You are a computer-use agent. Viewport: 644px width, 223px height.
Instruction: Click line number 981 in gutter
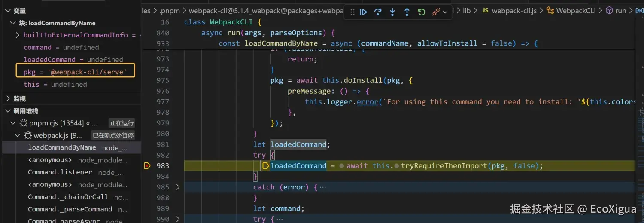[x=163, y=144]
